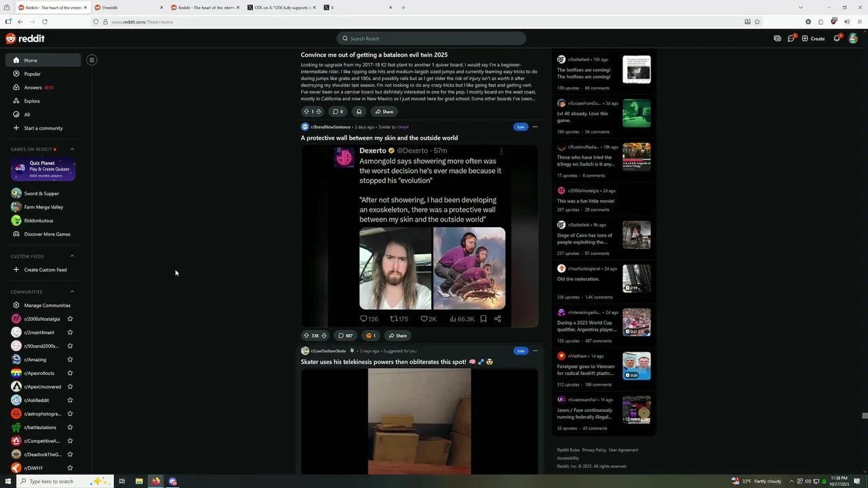Click Create Custom Feed
868x488 pixels.
click(41, 270)
